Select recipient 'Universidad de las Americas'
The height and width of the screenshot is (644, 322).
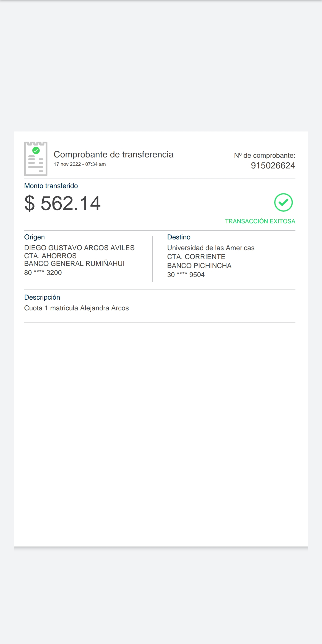[211, 248]
